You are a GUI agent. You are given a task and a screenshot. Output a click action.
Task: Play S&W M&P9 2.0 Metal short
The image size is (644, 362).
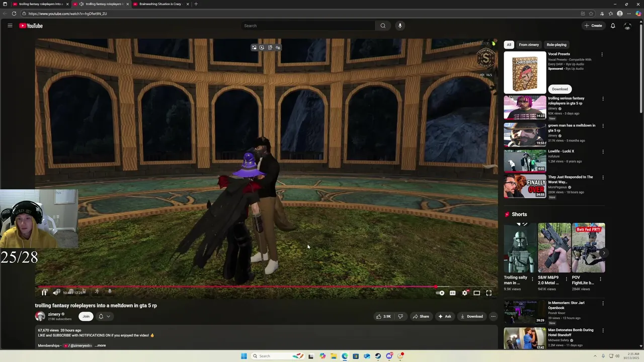click(x=554, y=248)
